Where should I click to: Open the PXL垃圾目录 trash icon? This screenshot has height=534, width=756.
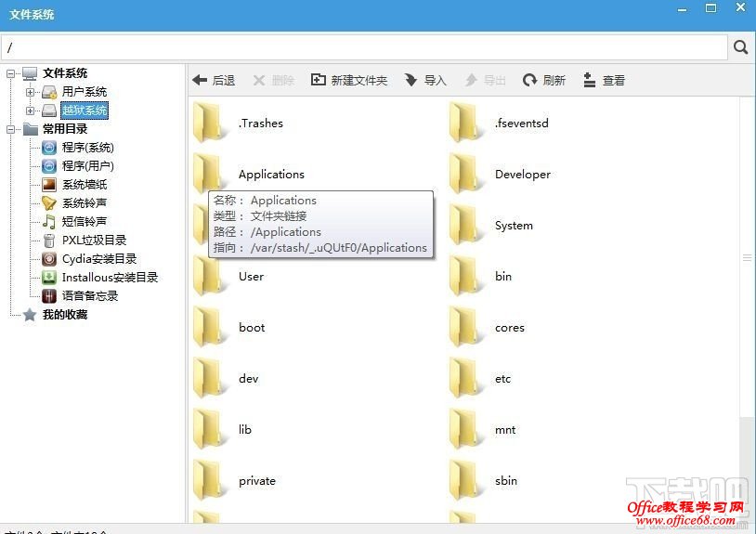(x=49, y=241)
